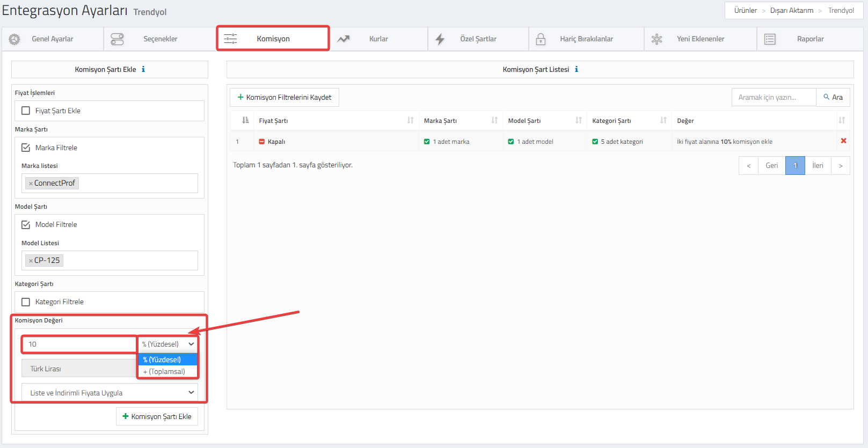Jump to first page with < button

748,165
